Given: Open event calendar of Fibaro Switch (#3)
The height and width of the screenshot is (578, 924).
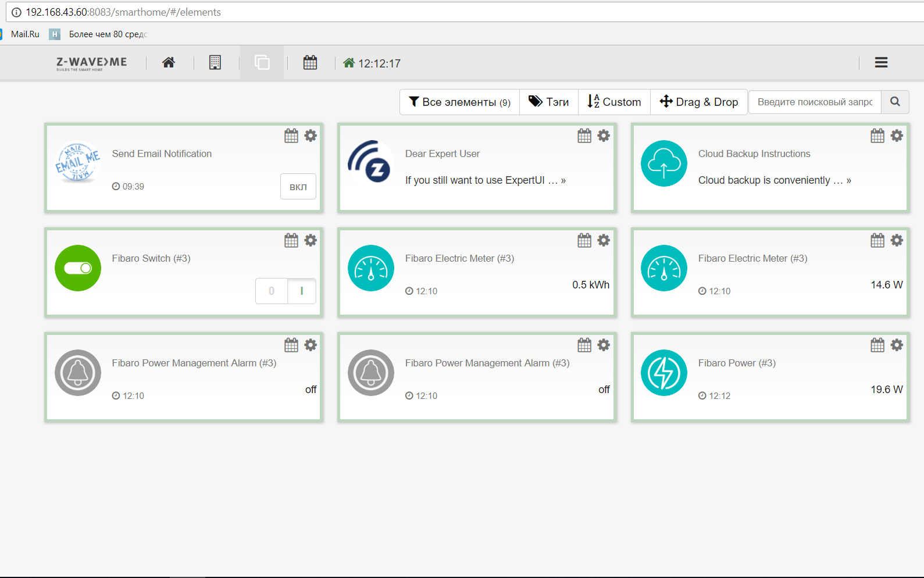Looking at the screenshot, I should coord(291,240).
